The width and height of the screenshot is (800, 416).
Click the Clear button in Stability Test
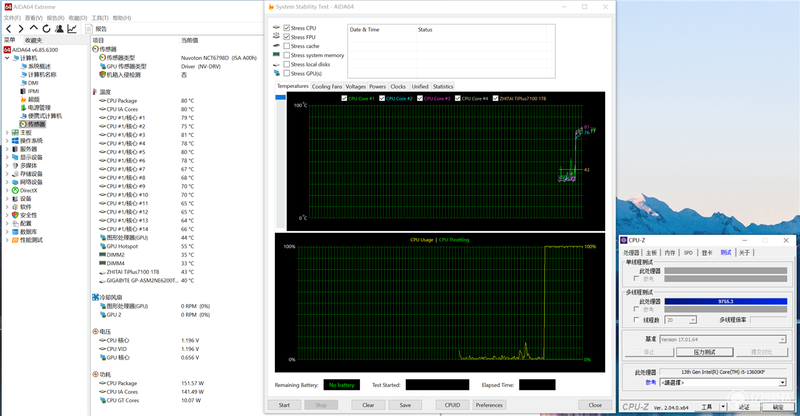click(368, 405)
